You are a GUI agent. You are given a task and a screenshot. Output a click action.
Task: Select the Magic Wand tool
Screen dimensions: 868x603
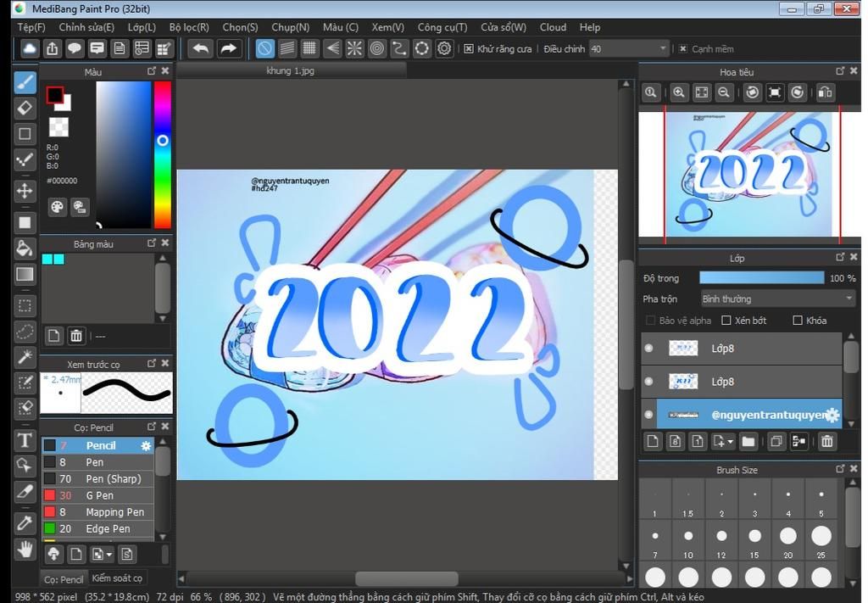tap(25, 357)
